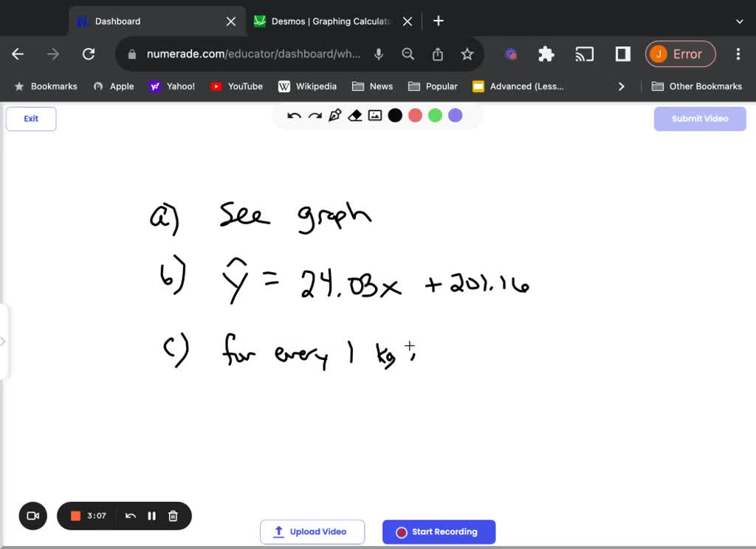Click the redo arrow in whiteboard toolbar

point(315,116)
